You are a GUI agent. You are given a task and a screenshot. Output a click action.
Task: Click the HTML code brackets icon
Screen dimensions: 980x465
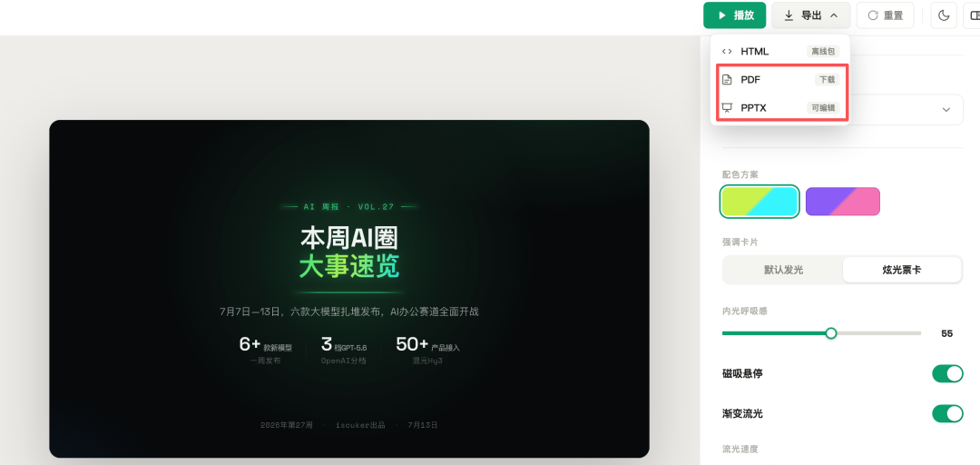pyautogui.click(x=726, y=52)
